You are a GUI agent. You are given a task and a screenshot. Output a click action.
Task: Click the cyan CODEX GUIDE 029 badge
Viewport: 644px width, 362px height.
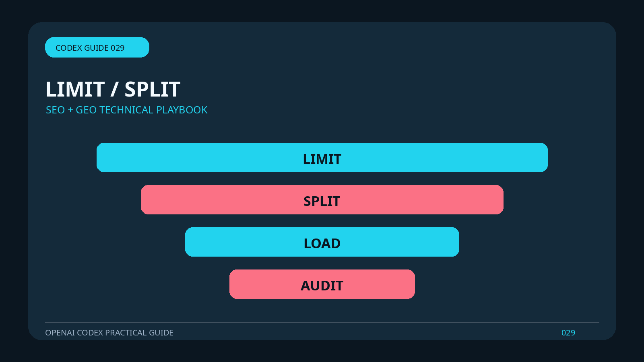pyautogui.click(x=97, y=47)
